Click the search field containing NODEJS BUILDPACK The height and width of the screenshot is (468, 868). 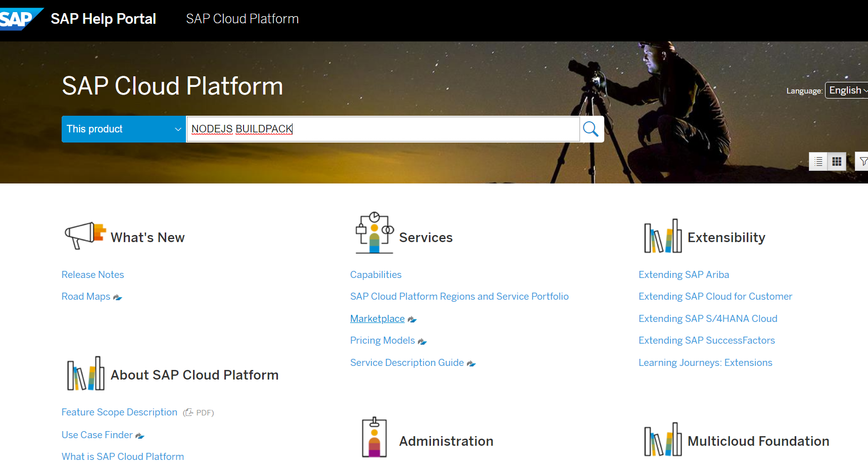(x=383, y=129)
